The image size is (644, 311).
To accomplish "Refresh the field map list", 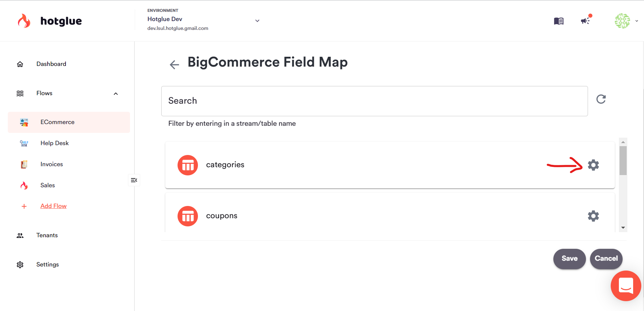I will [601, 99].
